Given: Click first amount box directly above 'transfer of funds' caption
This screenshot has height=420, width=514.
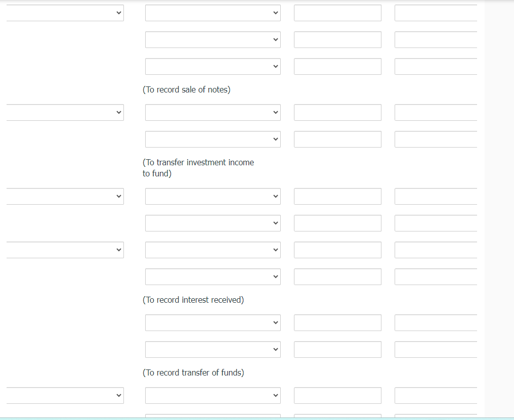Looking at the screenshot, I should click(x=337, y=350).
